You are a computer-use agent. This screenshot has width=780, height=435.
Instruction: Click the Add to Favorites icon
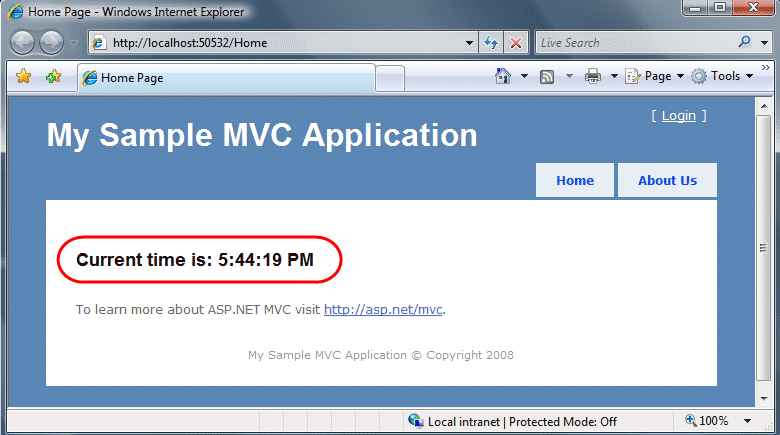coord(53,76)
